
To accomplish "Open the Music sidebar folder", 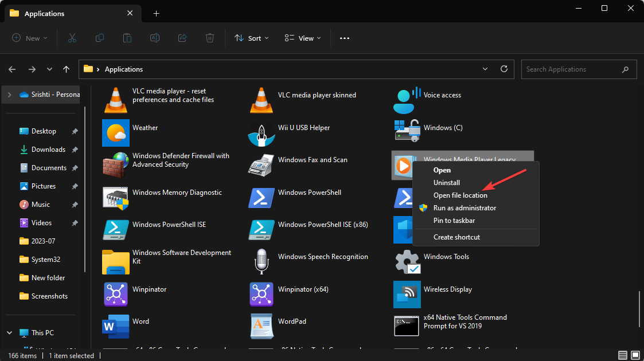I will (x=41, y=205).
